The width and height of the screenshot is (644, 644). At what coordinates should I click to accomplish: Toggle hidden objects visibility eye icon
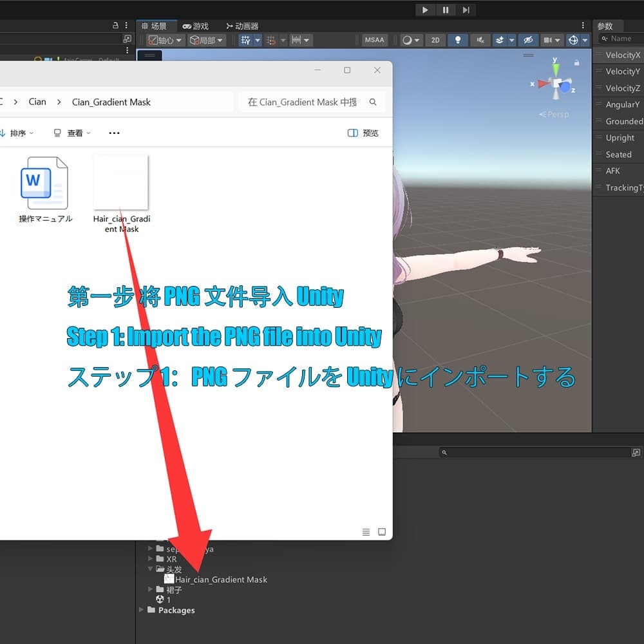click(x=528, y=40)
